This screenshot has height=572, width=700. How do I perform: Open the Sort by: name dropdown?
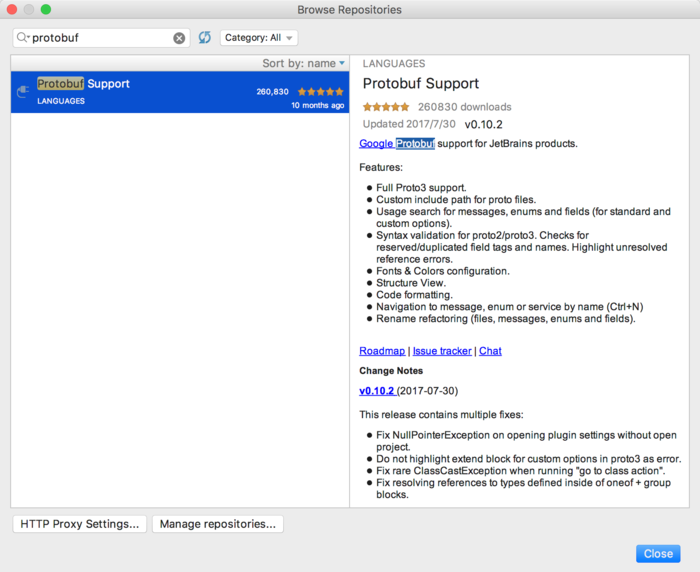click(303, 63)
